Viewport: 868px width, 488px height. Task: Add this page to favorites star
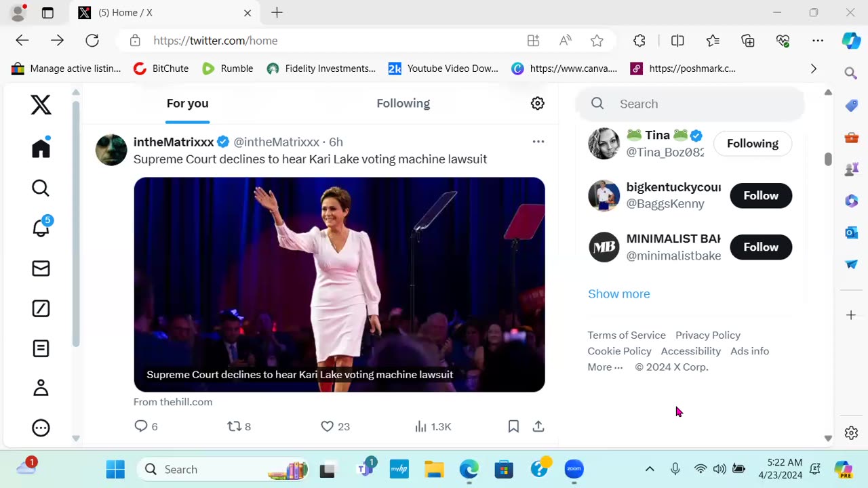(597, 41)
